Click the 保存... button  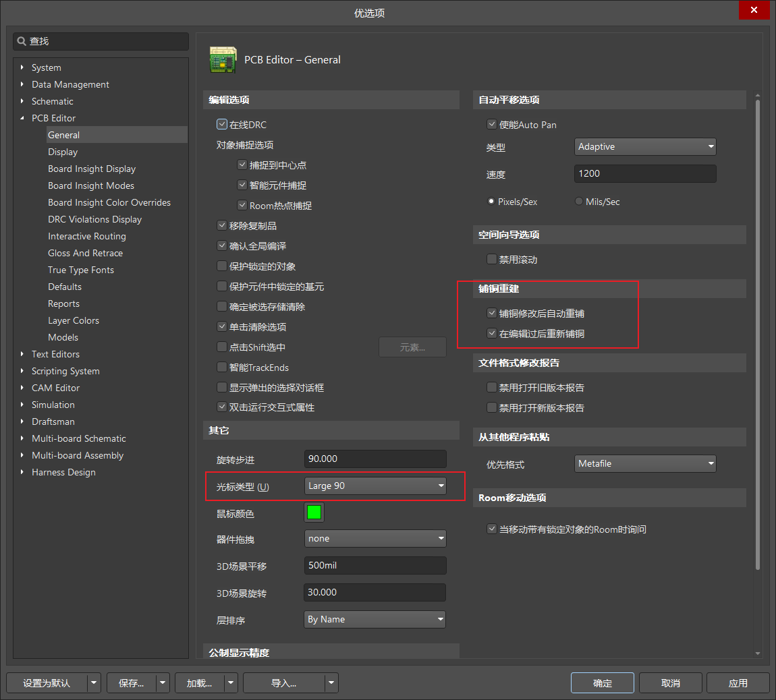click(132, 682)
